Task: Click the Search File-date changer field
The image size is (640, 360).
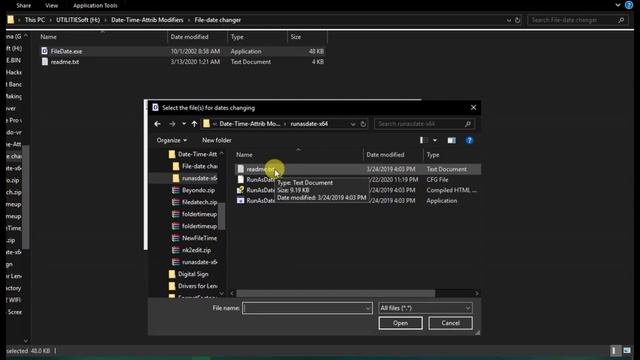Action: (573, 20)
